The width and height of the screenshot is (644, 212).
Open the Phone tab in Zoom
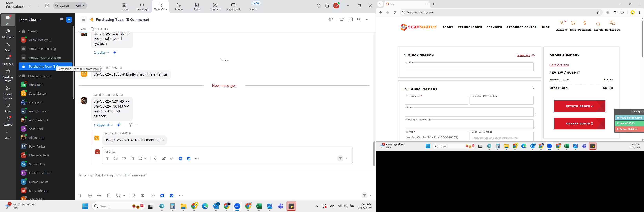pyautogui.click(x=179, y=7)
